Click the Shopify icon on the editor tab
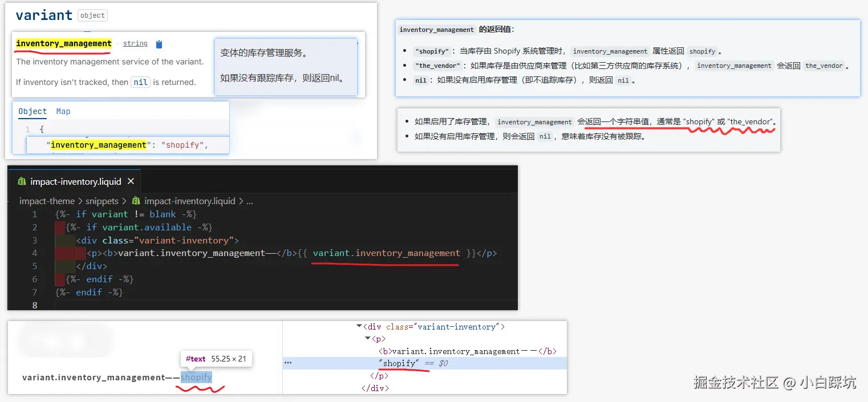Screen dimensions: 868x402 pyautogui.click(x=22, y=181)
